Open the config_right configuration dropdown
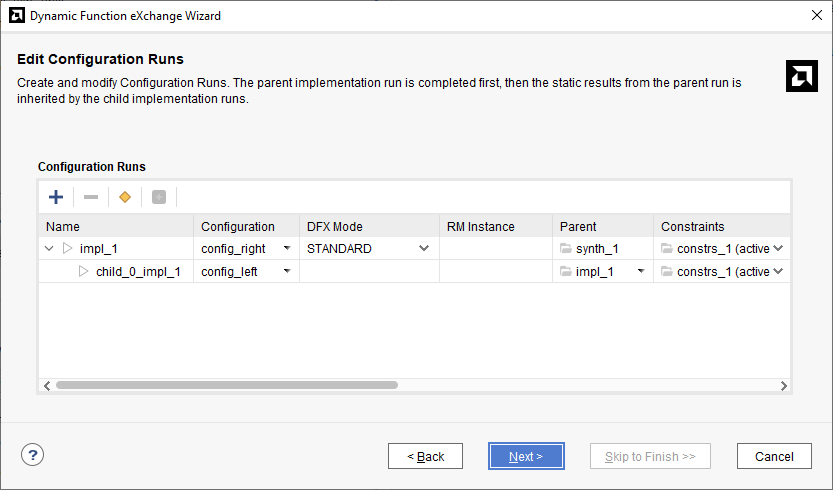Viewport: 833px width, 490px height. [x=287, y=248]
